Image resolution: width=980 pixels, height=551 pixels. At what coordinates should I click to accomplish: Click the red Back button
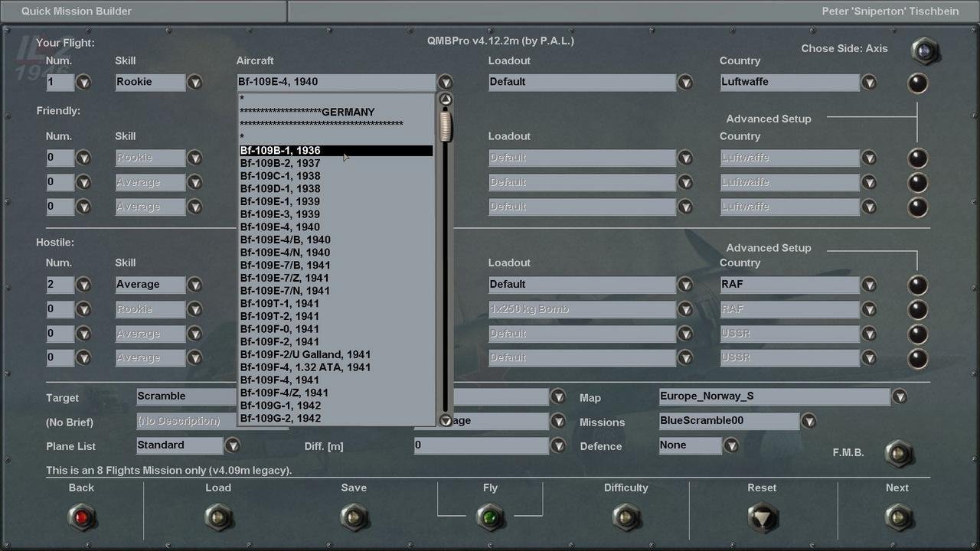82,517
